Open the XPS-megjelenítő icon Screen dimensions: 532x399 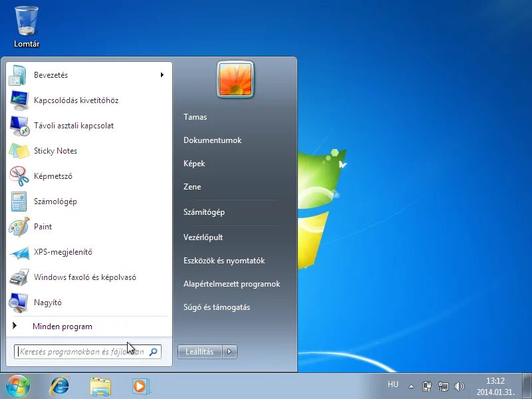(x=19, y=253)
